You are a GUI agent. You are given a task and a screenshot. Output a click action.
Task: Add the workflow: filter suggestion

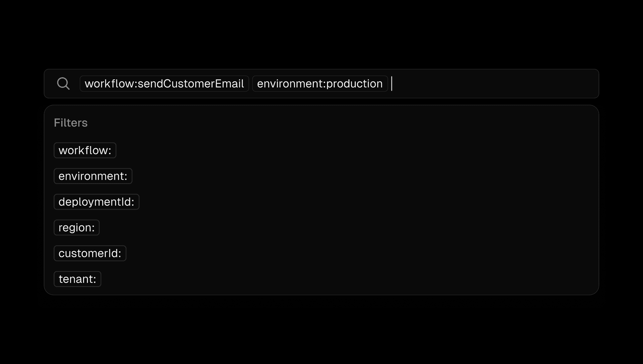(x=85, y=150)
